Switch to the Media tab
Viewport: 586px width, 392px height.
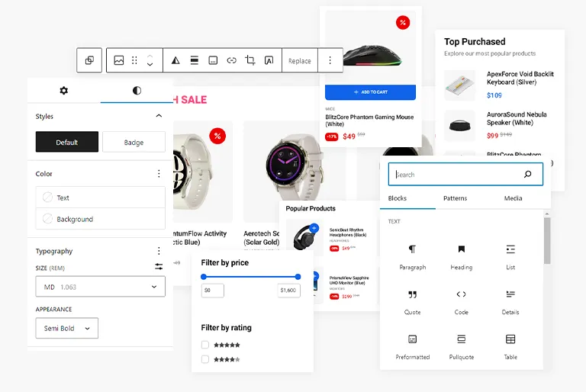tap(513, 198)
